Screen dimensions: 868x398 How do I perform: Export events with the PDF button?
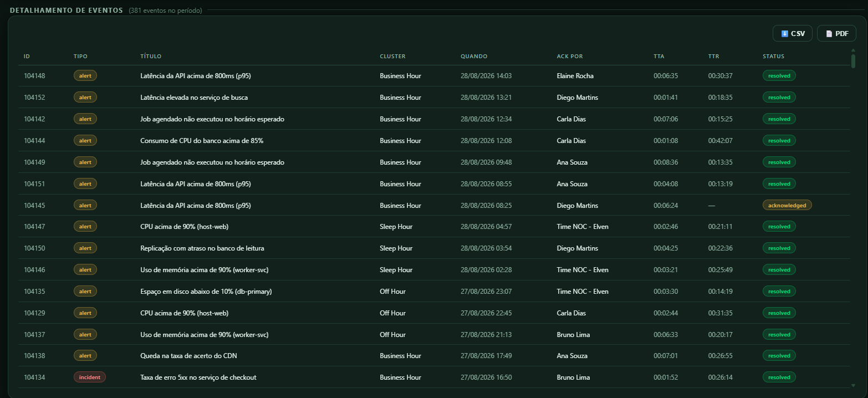point(837,33)
